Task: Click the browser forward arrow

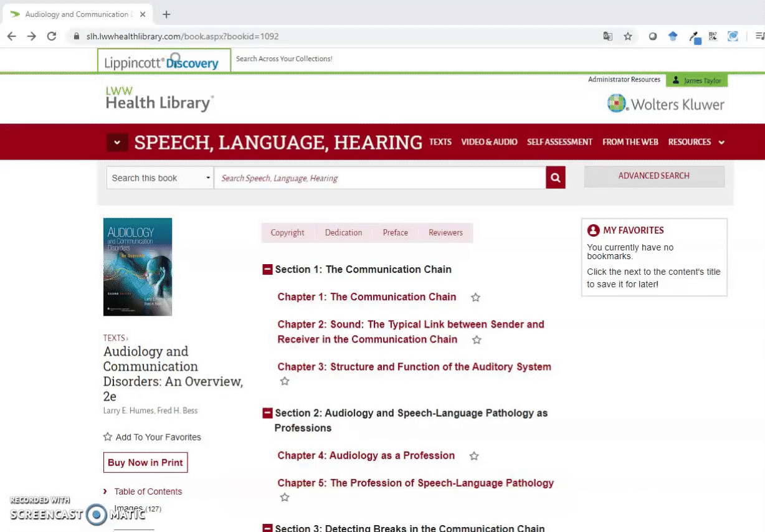Action: [x=31, y=36]
